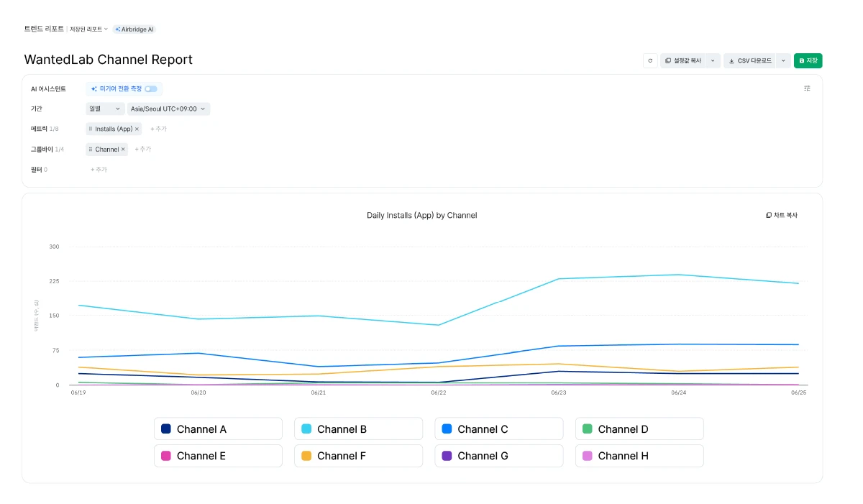Expand the arrow beside CSV 다운로드

click(783, 61)
